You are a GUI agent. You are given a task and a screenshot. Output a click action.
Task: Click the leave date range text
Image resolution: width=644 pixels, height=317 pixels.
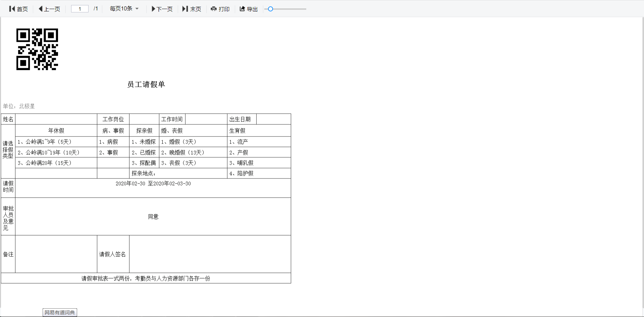pos(153,184)
